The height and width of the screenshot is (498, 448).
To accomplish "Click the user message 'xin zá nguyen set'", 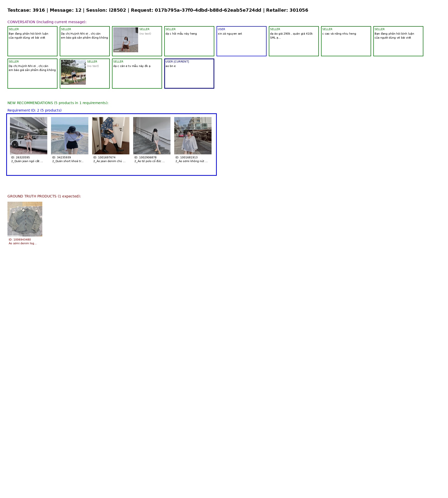I will coord(241,41).
